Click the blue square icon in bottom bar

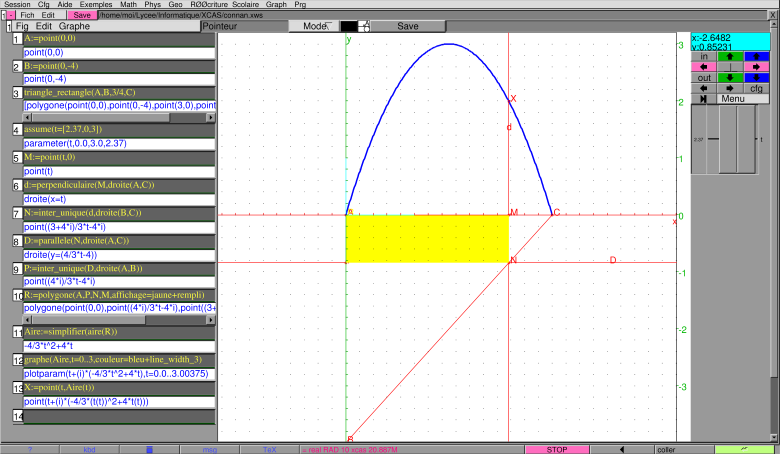tap(149, 450)
